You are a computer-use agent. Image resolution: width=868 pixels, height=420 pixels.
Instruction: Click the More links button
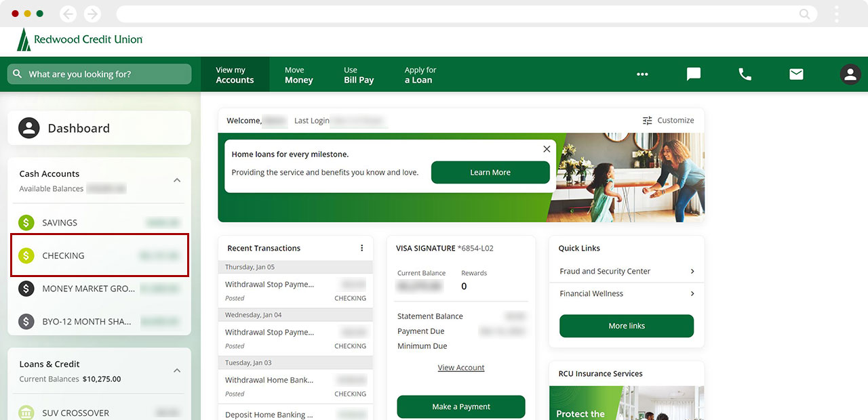[627, 326]
